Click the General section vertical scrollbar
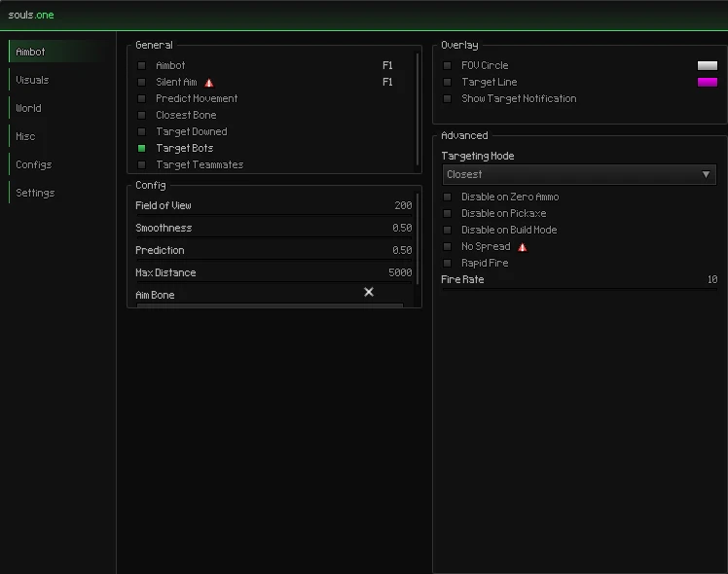The height and width of the screenshot is (574, 728). point(418,110)
